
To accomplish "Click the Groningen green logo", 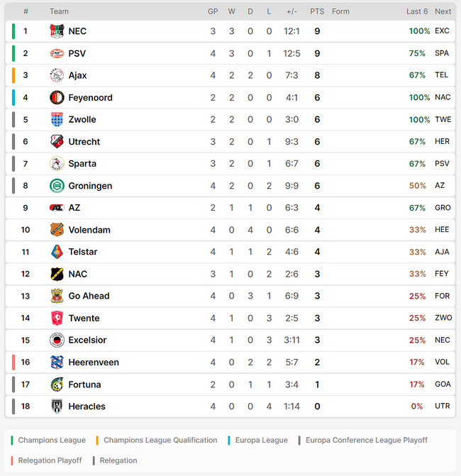I will [x=57, y=186].
